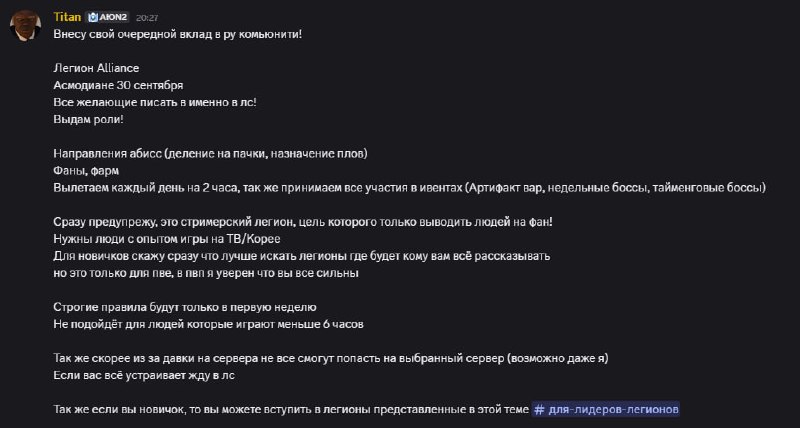The height and width of the screenshot is (428, 800).
Task: Click the first line 'Внесу свой очередной вклад'
Action: [x=178, y=34]
